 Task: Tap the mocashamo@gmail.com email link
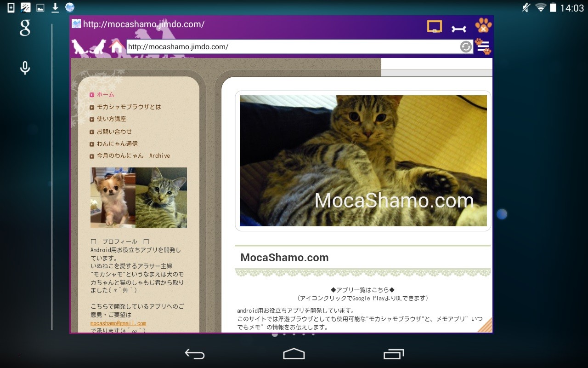(118, 323)
